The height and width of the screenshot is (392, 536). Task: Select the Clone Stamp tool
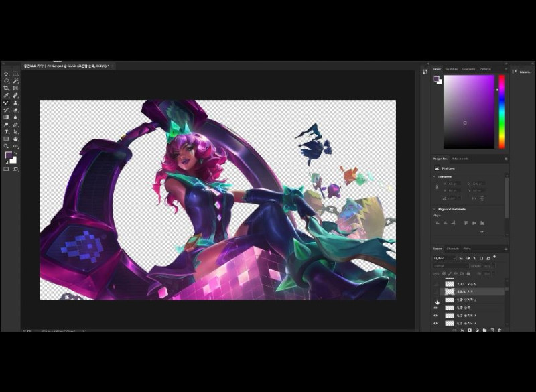[x=15, y=103]
